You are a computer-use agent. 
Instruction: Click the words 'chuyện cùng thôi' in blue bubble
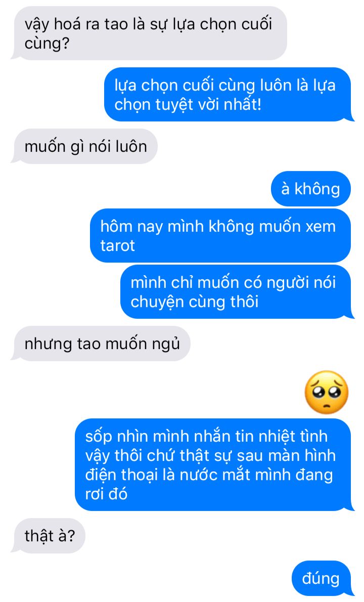point(195,302)
